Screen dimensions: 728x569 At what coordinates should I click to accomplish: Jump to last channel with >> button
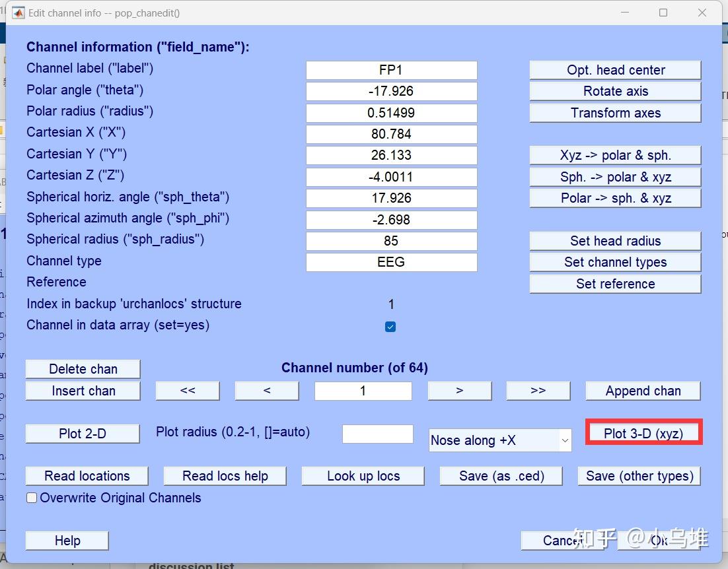(538, 391)
